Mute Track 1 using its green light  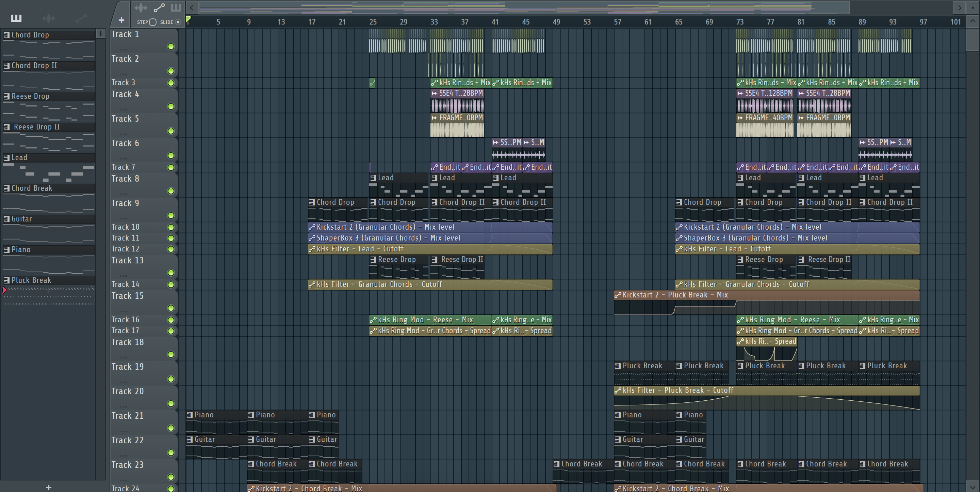click(171, 46)
